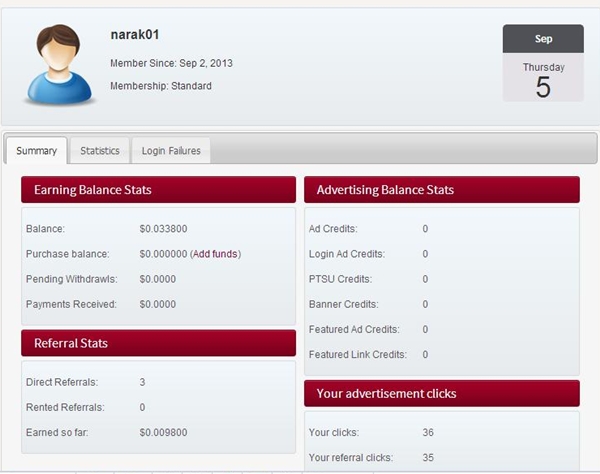Select the Earned so far value $0.009800
Screen dimensions: 600x474
click(x=163, y=433)
